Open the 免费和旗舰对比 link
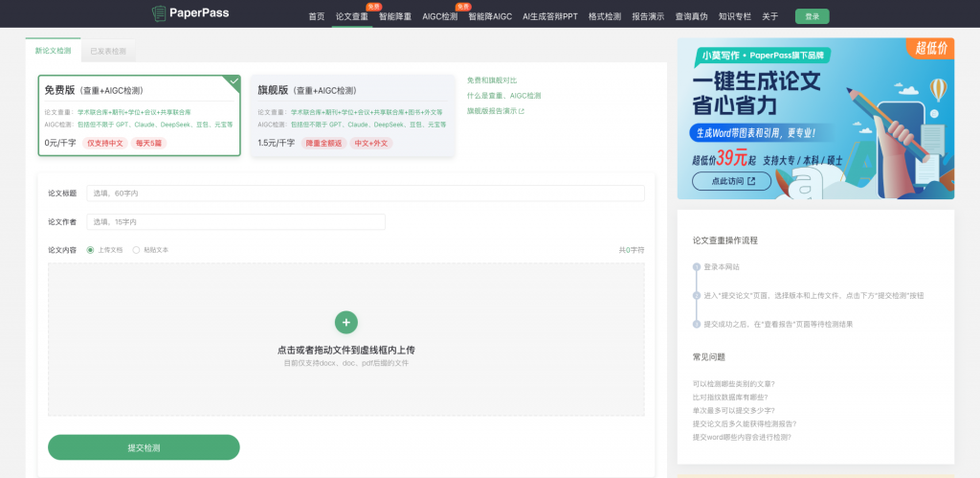The height and width of the screenshot is (478, 980). point(492,80)
